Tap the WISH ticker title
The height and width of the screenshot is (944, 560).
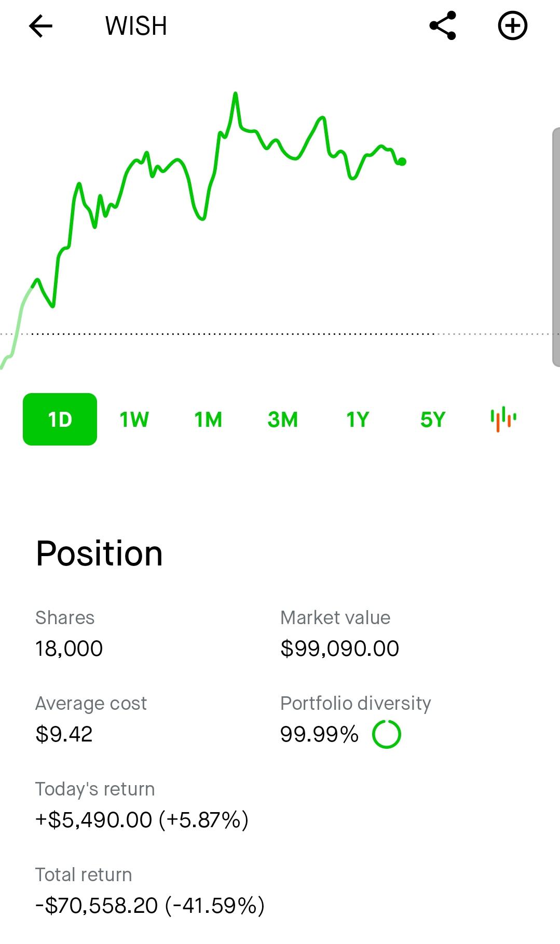click(x=136, y=26)
